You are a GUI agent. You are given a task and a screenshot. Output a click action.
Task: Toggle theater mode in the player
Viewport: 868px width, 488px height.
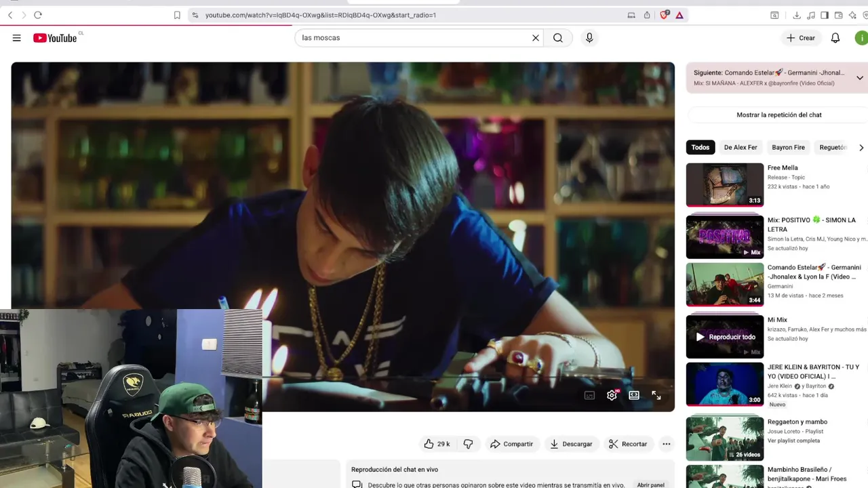(634, 395)
